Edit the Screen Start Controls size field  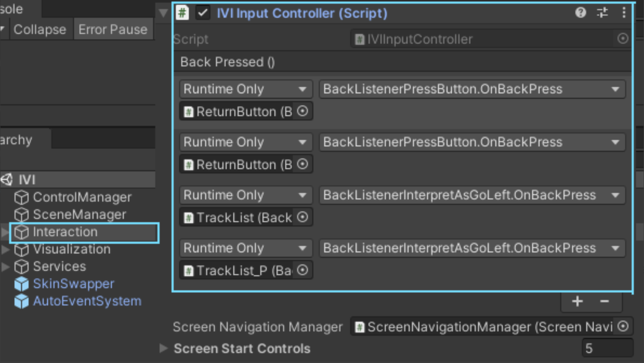point(605,348)
